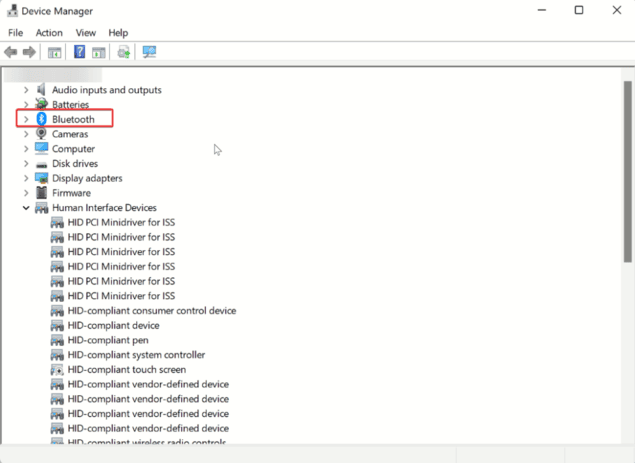Click the Back arrow in the toolbar
635x463 pixels.
pos(11,52)
